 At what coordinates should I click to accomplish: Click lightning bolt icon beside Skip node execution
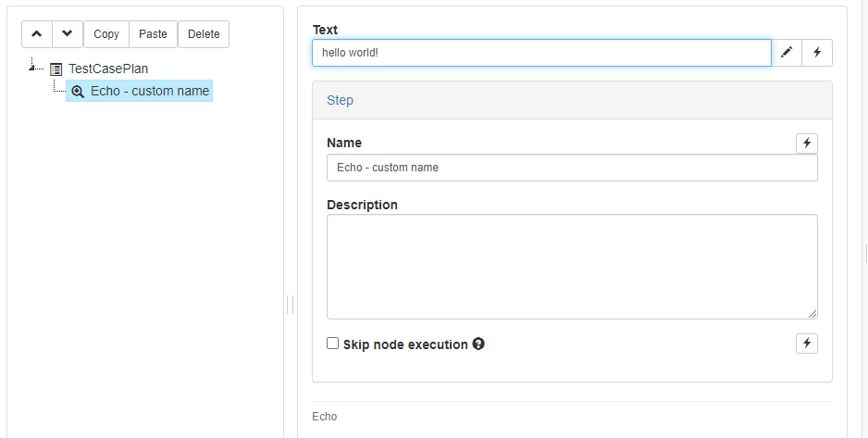(x=807, y=344)
